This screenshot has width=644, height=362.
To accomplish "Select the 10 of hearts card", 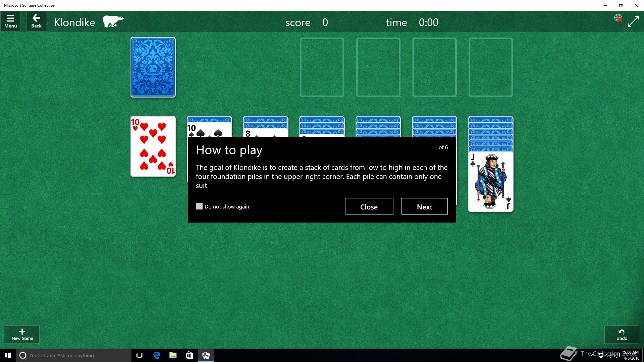I will (x=153, y=146).
